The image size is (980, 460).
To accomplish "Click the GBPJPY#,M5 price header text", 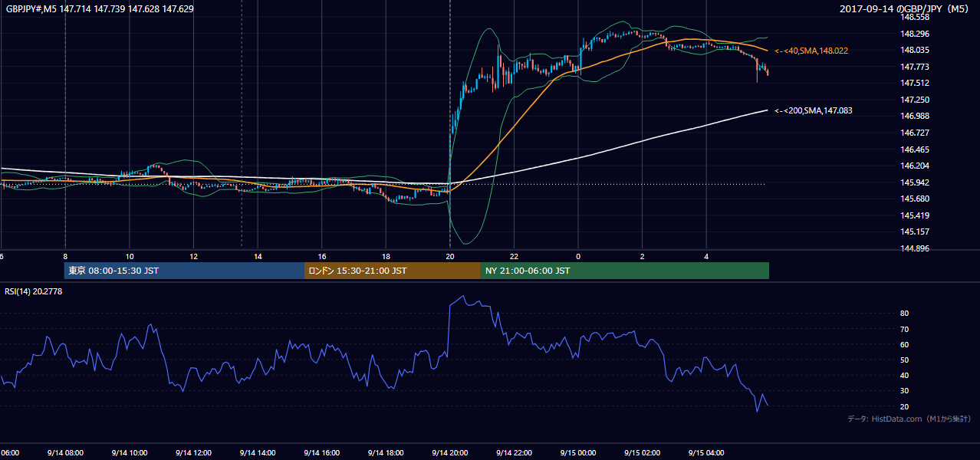I will click(x=100, y=9).
